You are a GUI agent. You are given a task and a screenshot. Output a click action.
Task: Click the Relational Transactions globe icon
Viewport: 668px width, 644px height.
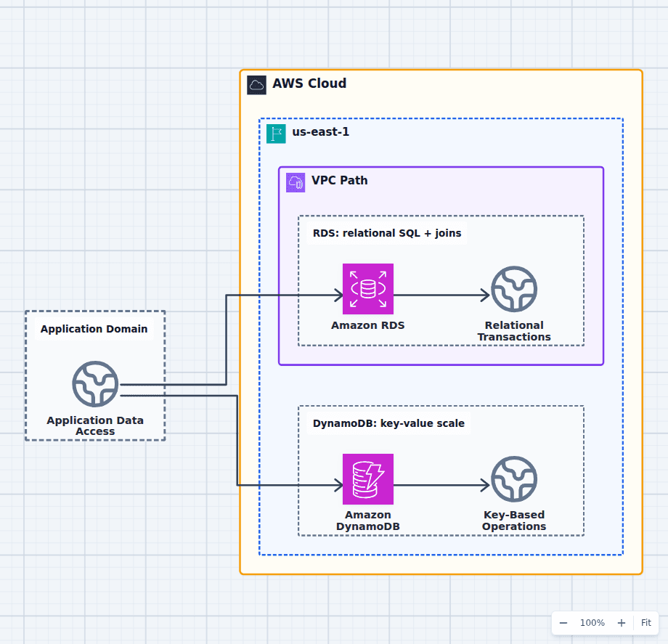pyautogui.click(x=514, y=289)
